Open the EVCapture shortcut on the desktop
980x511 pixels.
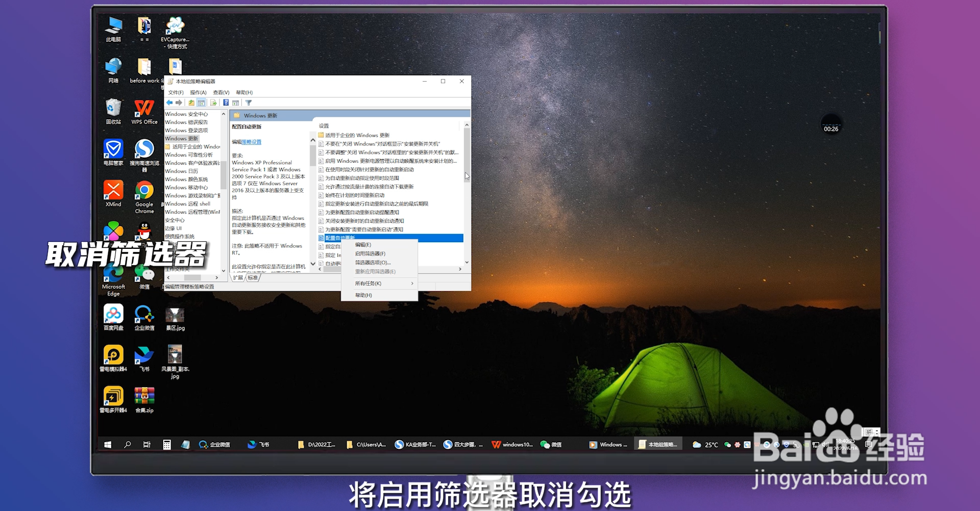pos(175,33)
